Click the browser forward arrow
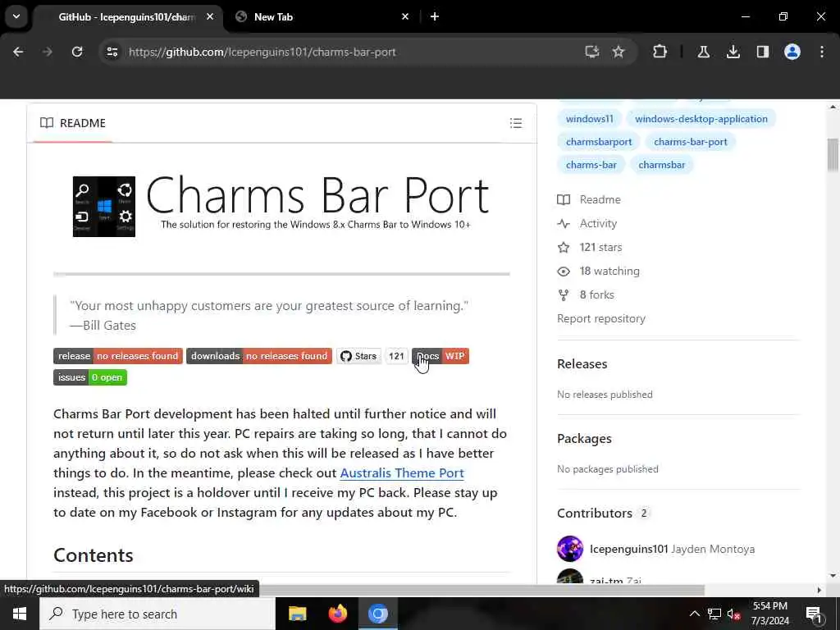 coord(47,52)
